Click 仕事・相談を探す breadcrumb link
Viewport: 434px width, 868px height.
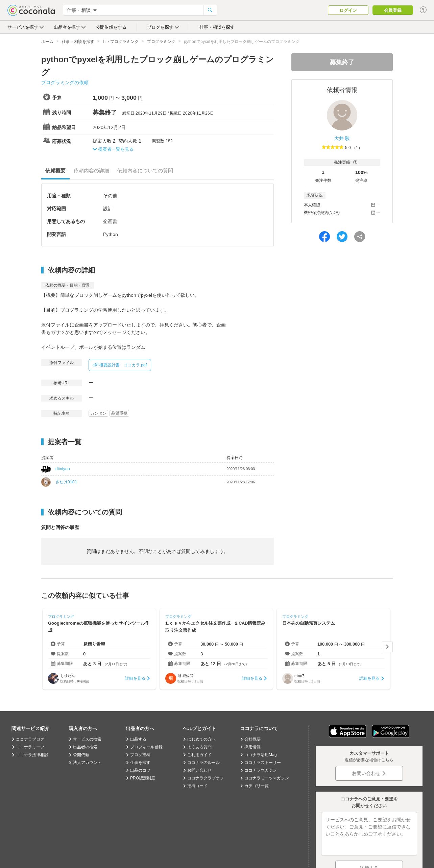click(78, 42)
